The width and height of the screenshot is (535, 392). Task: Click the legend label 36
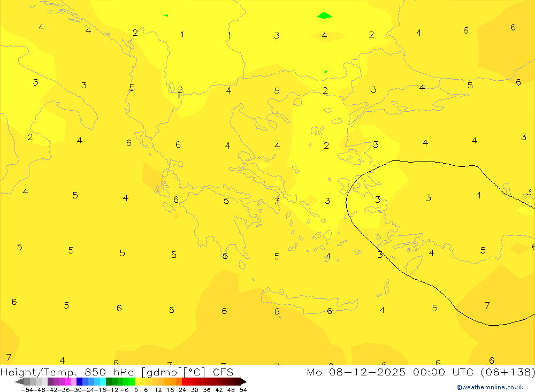[207, 390]
